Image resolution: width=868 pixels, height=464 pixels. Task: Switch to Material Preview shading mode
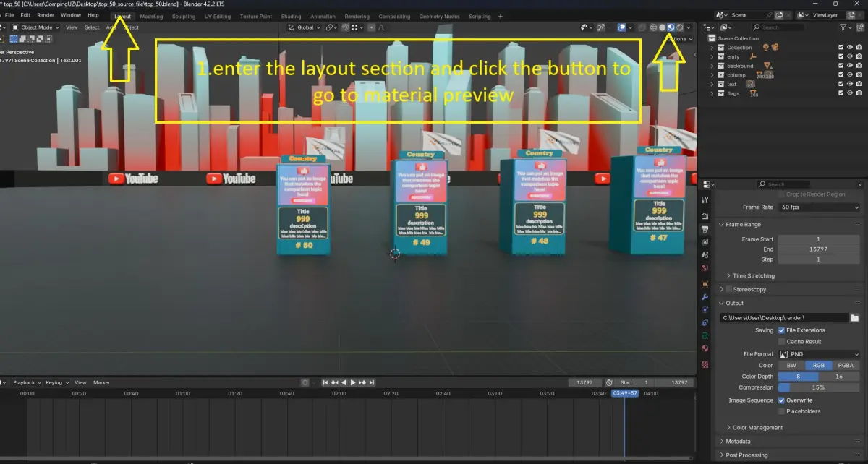671,27
